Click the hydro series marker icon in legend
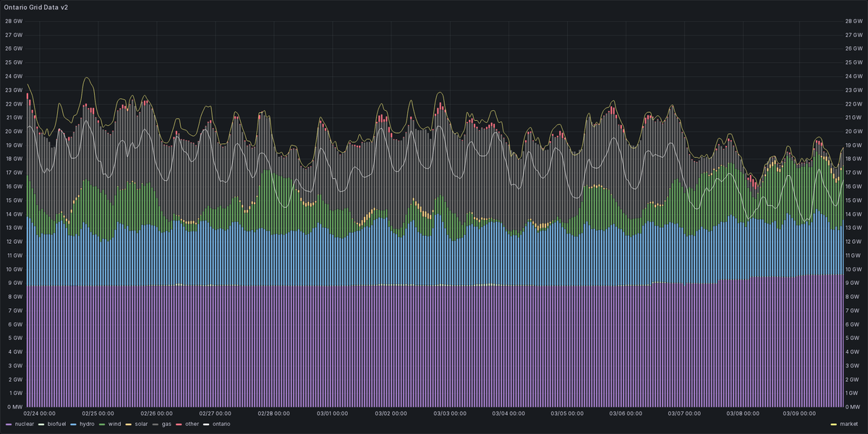 pos(72,425)
